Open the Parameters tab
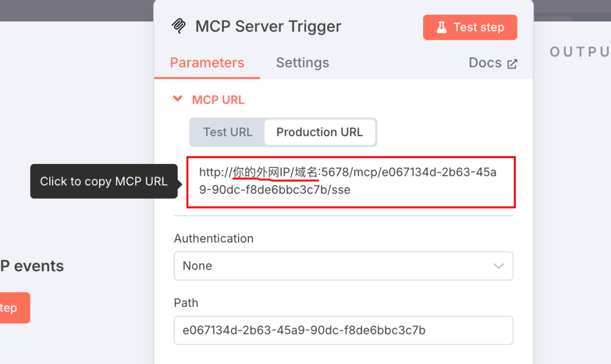The width and height of the screenshot is (611, 364). pos(207,63)
